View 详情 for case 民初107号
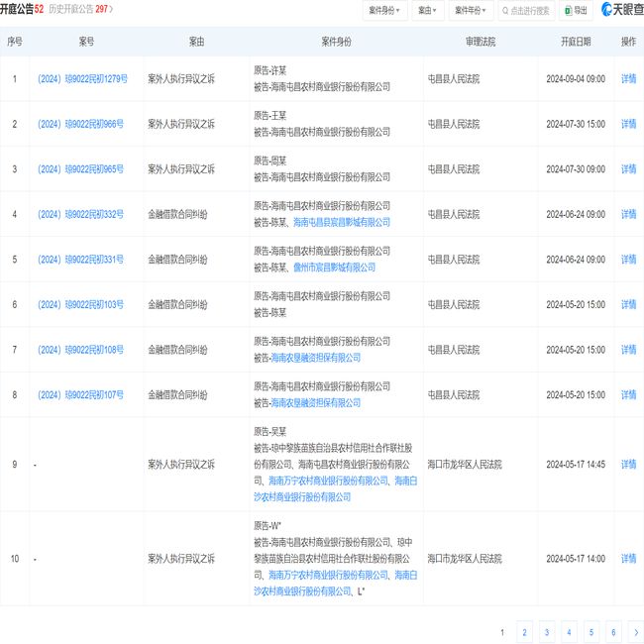644x644 pixels. 628,395
